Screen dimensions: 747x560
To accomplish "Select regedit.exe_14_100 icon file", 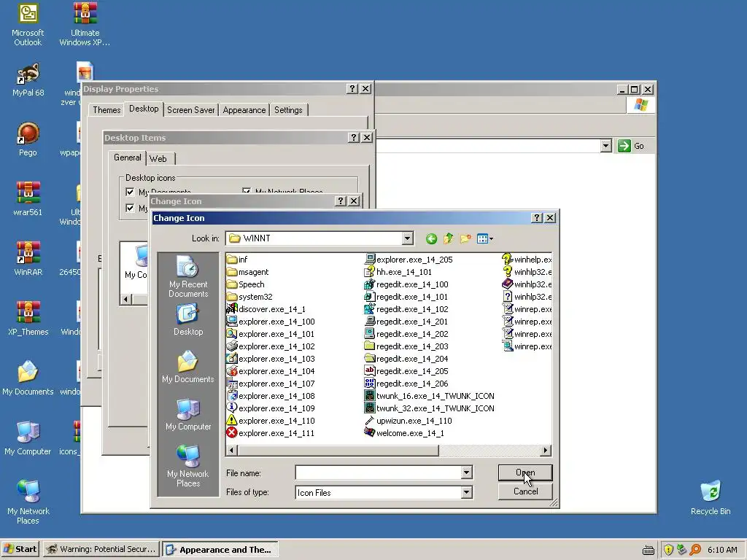I will 406,284.
